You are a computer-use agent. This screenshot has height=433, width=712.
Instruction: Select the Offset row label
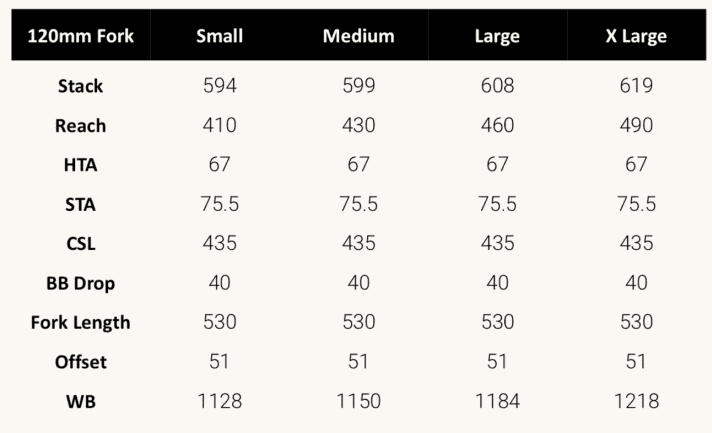[x=80, y=362]
